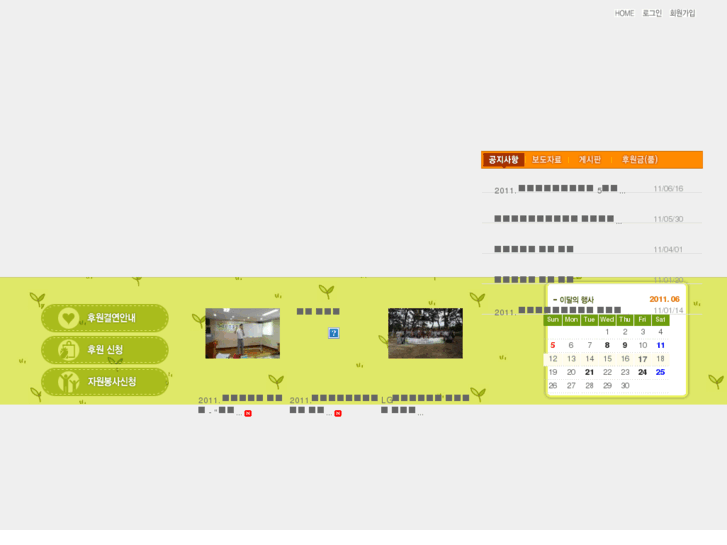The image size is (727, 545).
Task: Click the red new badge under first photo caption
Action: [248, 413]
